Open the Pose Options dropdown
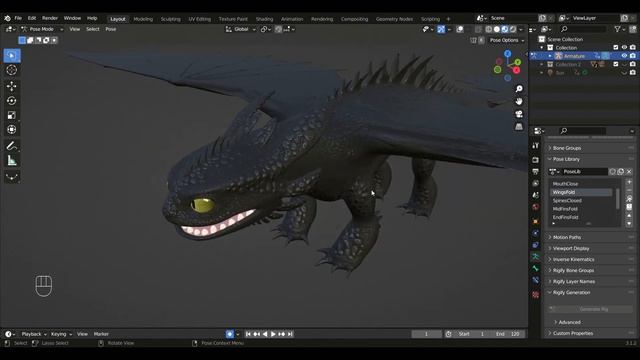 click(507, 40)
